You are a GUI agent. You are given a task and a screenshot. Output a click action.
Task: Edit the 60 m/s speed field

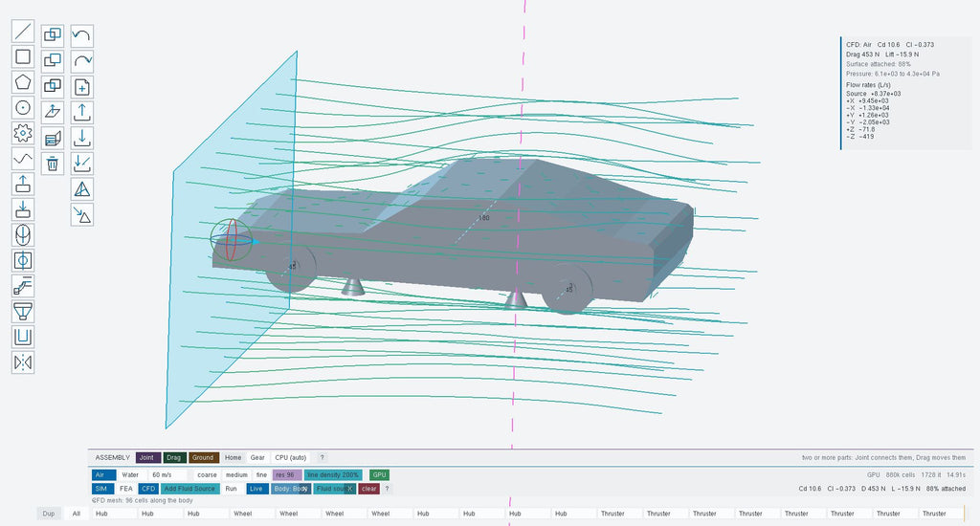(x=168, y=474)
